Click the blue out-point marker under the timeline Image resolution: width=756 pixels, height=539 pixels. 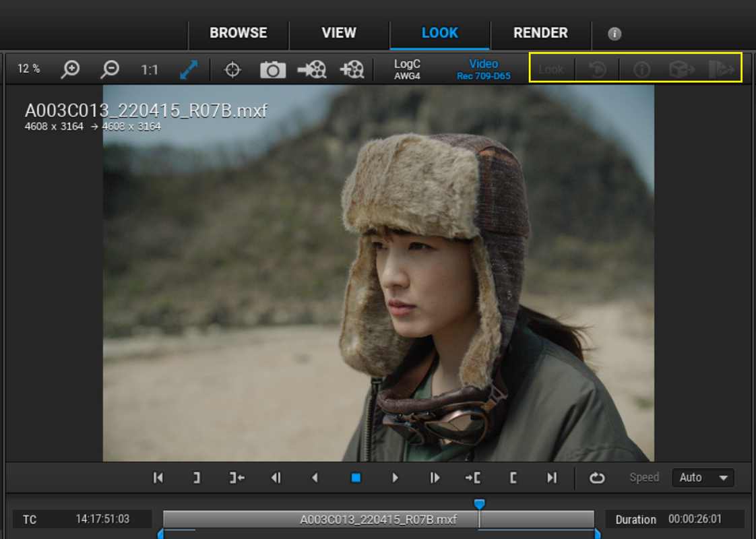pos(598,534)
